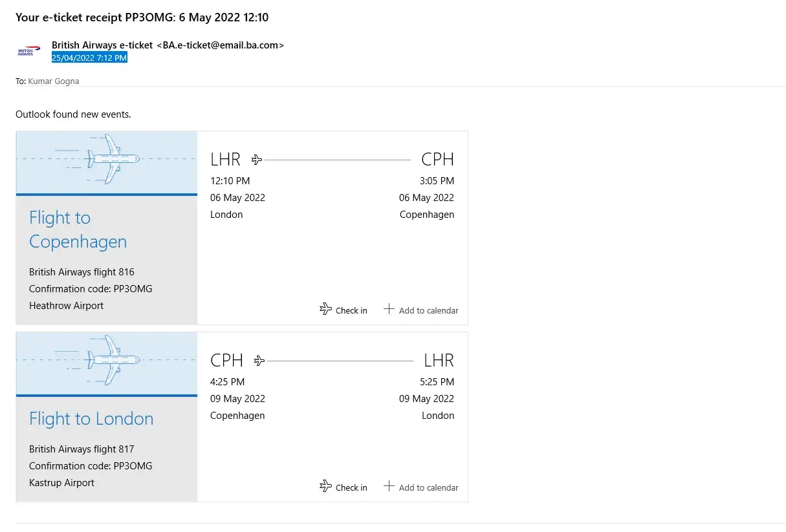The height and width of the screenshot is (532, 786).
Task: Click the plus icon to add London flight to calendar
Action: point(389,486)
